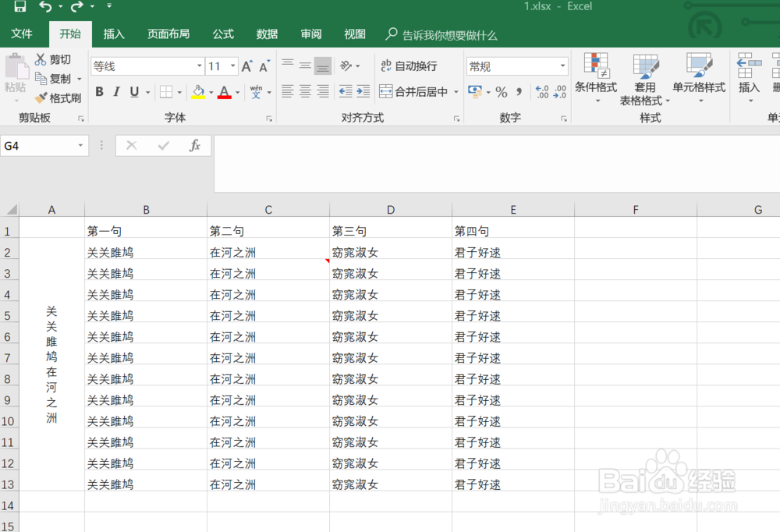Click the decrease indent icon
The image size is (780, 532).
coord(346,91)
